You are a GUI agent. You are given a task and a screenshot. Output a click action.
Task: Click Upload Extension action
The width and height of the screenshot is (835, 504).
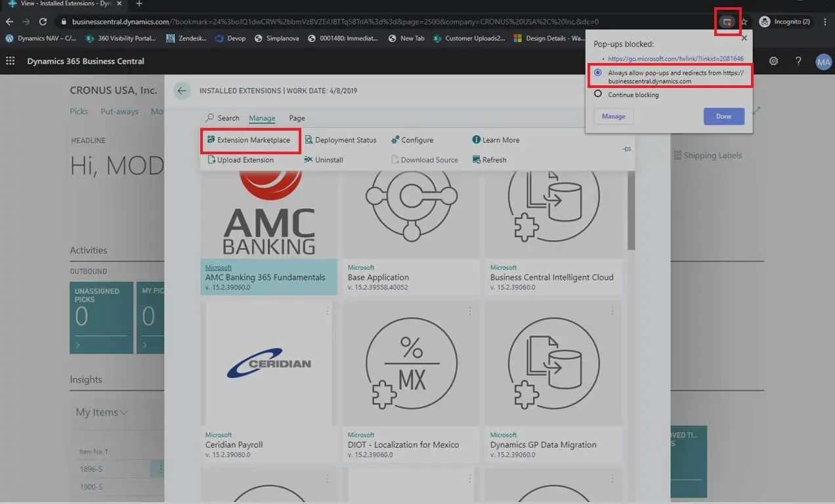coord(240,159)
